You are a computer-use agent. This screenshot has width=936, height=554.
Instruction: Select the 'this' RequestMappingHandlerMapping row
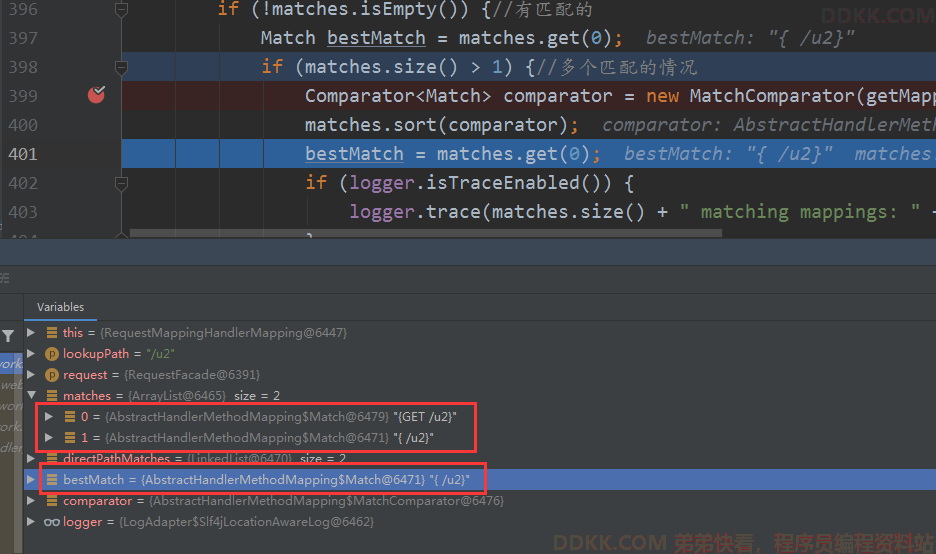480,333
